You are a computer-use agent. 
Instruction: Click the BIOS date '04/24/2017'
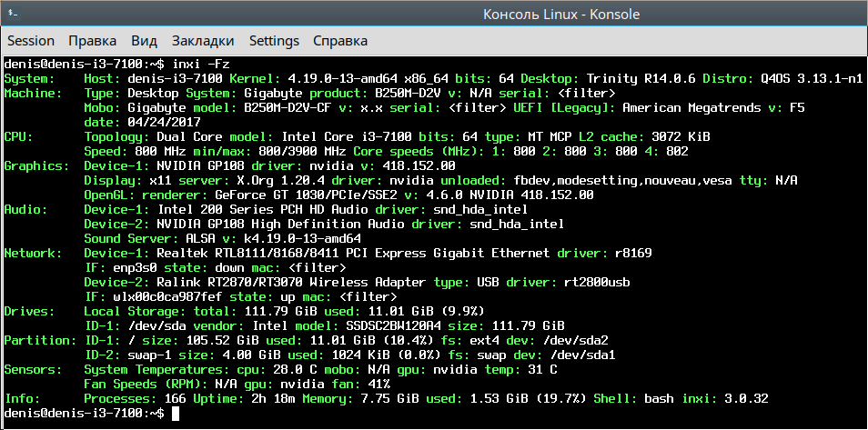point(164,122)
